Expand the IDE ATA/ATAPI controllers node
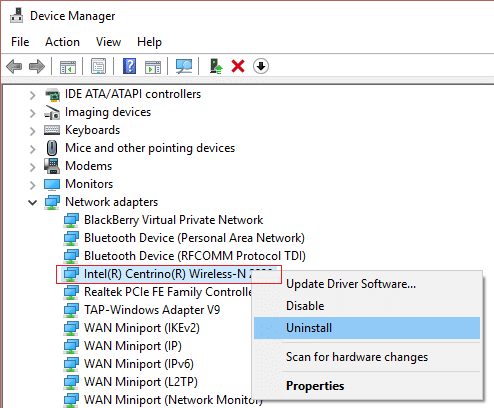This screenshot has height=408, width=494. point(32,95)
